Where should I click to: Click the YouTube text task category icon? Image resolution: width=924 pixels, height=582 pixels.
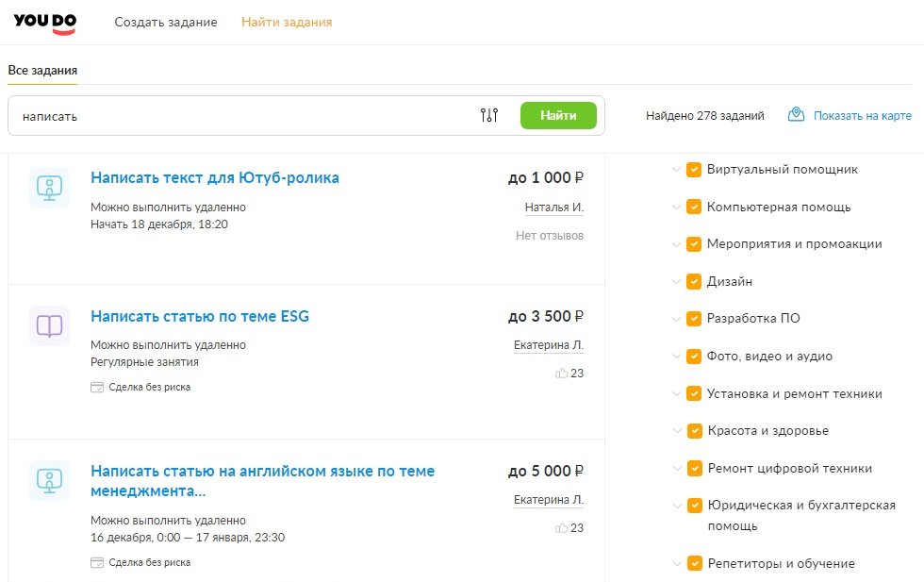coord(49,188)
